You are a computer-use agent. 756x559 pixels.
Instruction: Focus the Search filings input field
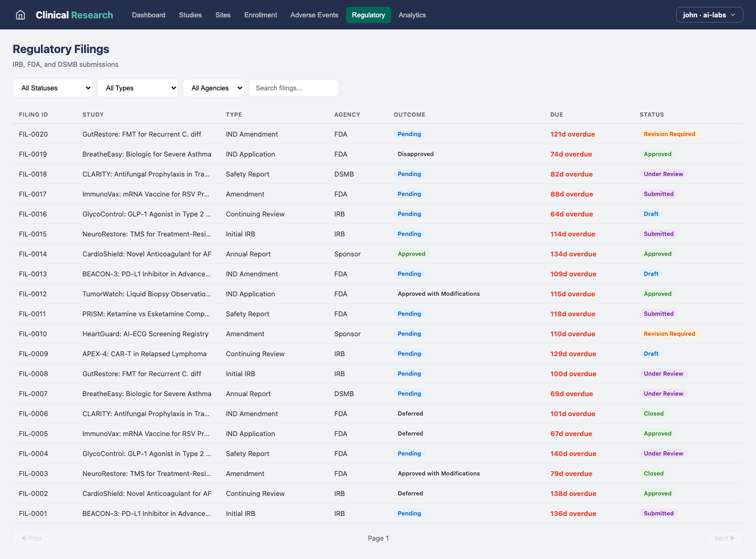tap(293, 88)
